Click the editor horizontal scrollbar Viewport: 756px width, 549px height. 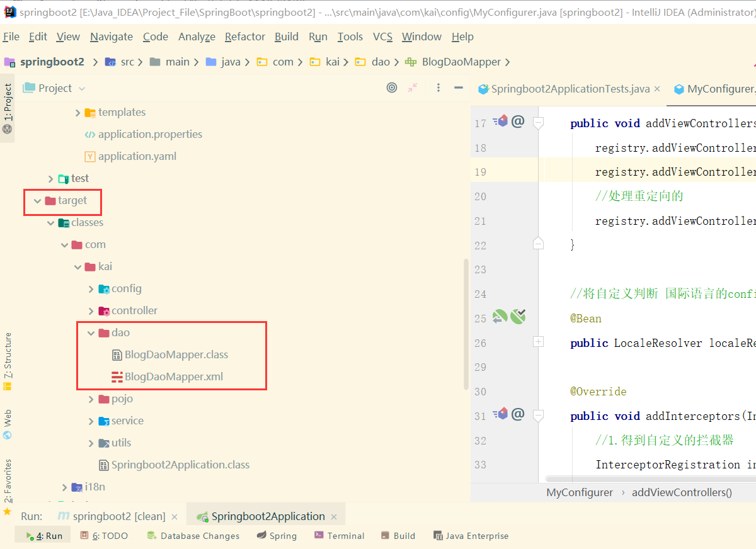pyautogui.click(x=652, y=480)
